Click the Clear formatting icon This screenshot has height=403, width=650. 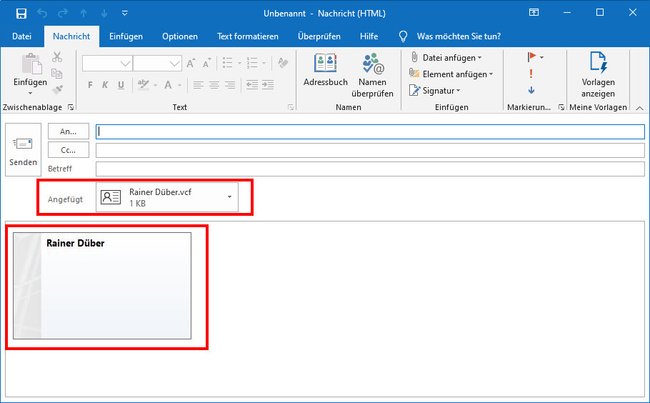283,63
